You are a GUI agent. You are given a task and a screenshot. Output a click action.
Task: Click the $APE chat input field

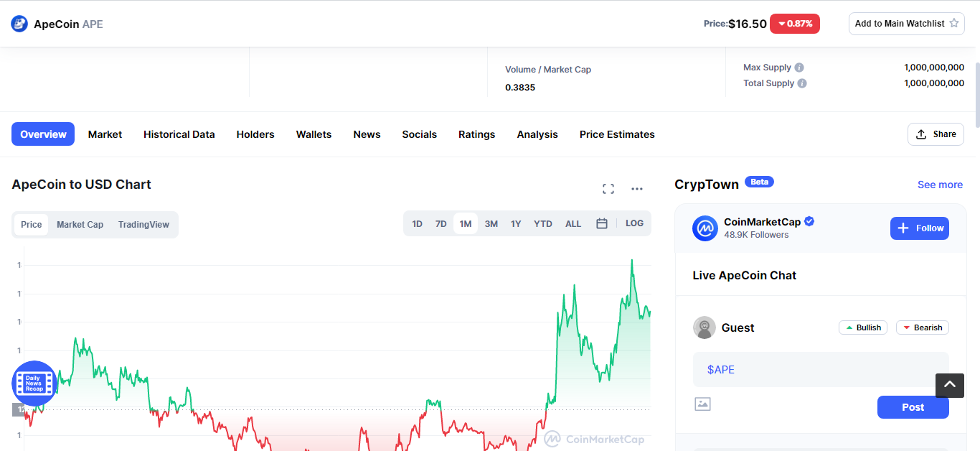click(x=821, y=370)
